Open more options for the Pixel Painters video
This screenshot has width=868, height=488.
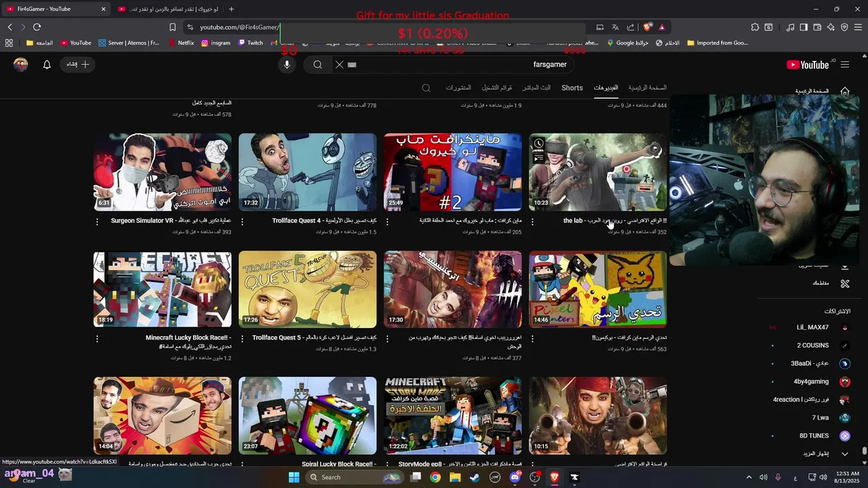coord(532,338)
